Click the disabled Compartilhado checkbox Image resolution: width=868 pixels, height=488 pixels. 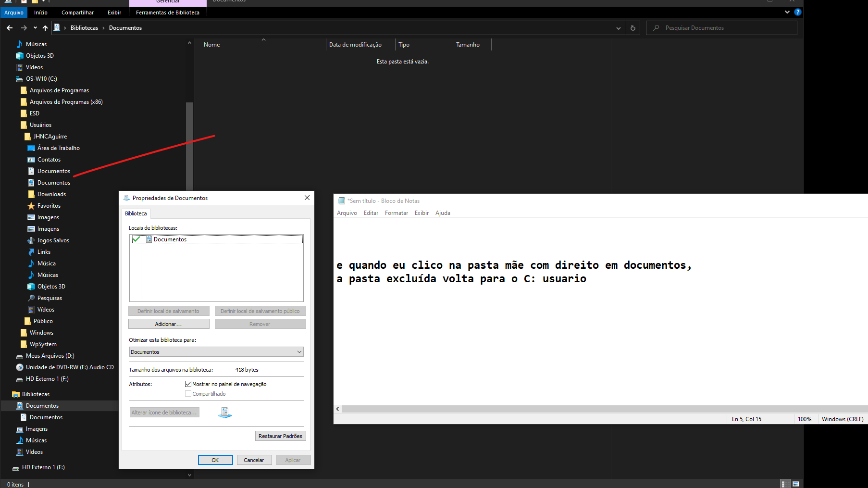[188, 394]
